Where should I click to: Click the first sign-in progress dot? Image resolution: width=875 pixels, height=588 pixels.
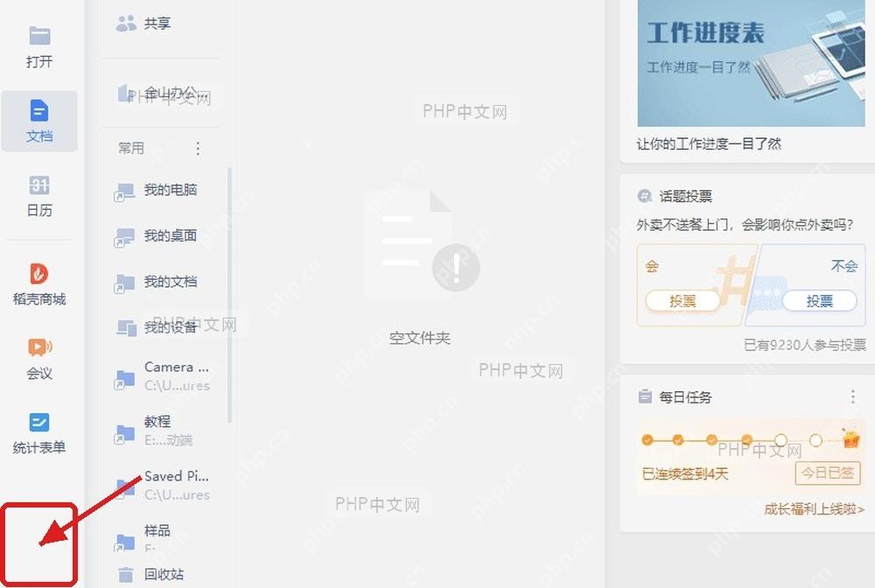647,439
